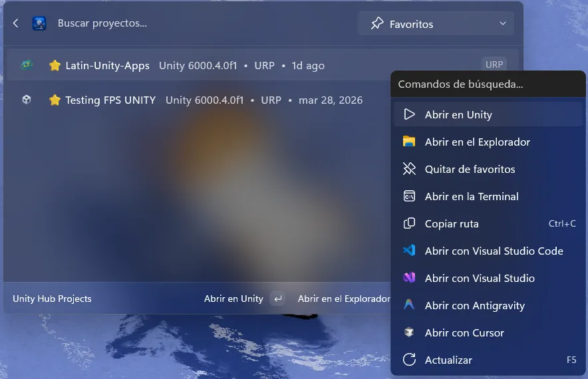Click the mar 28, 2026 date
Screen dimensions: 588x379
pyautogui.click(x=331, y=100)
